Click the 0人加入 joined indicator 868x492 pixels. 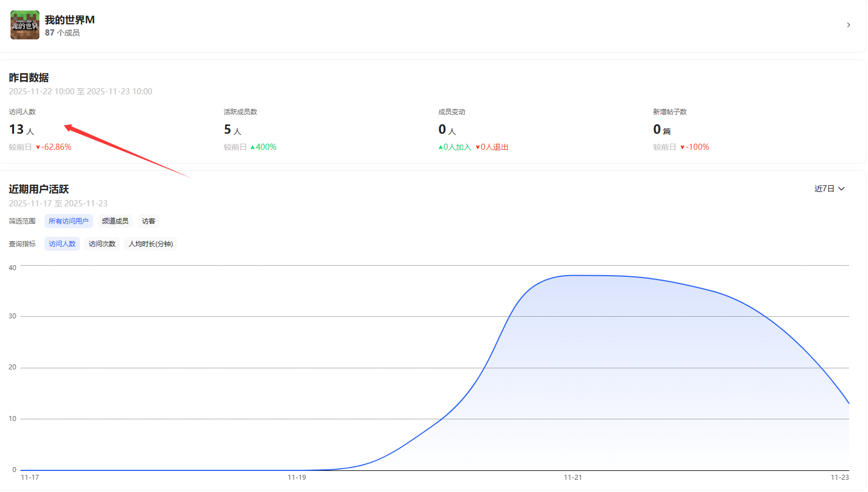click(x=455, y=147)
